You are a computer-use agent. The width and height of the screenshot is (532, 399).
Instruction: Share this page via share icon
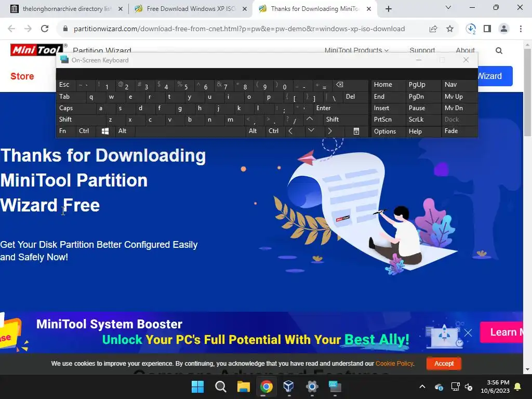(433, 29)
